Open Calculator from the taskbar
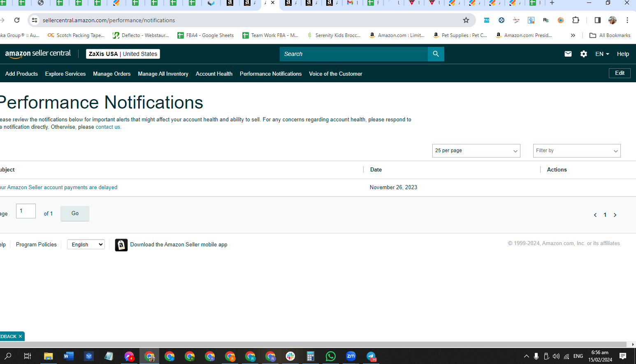 pos(311,356)
